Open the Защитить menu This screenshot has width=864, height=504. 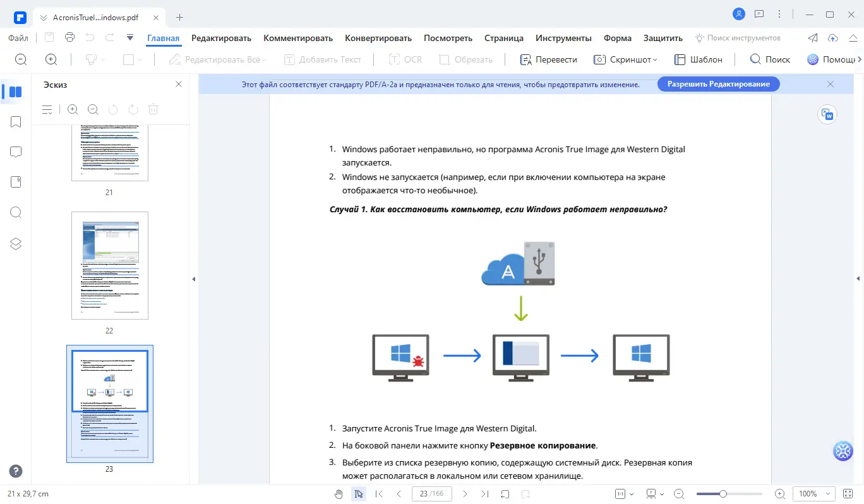click(x=663, y=38)
